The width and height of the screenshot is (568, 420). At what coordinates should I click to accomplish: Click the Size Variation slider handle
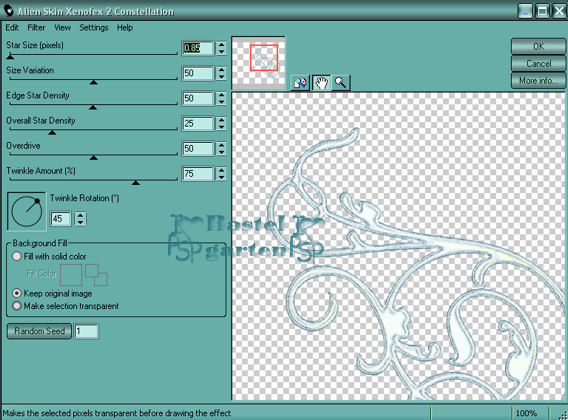tap(94, 82)
